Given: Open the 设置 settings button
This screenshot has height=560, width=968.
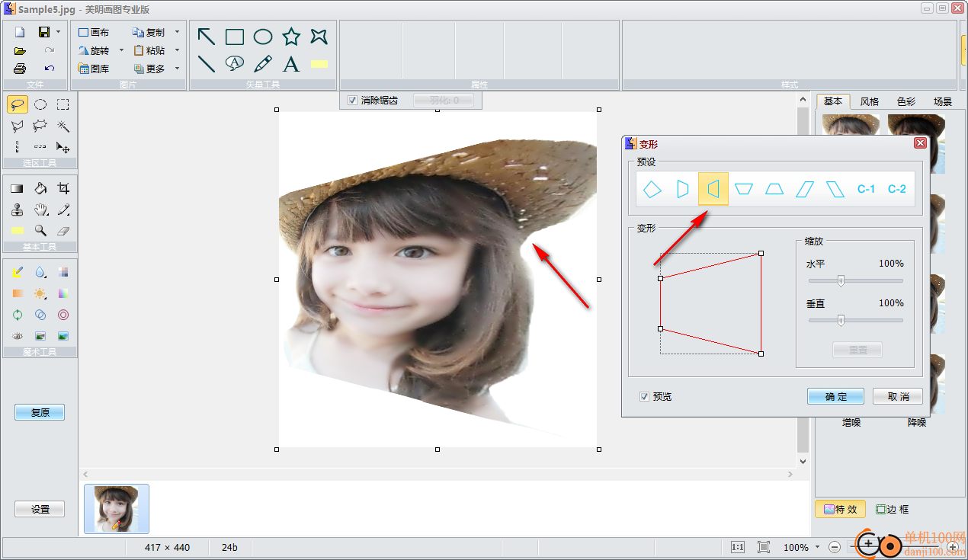Looking at the screenshot, I should click(40, 510).
